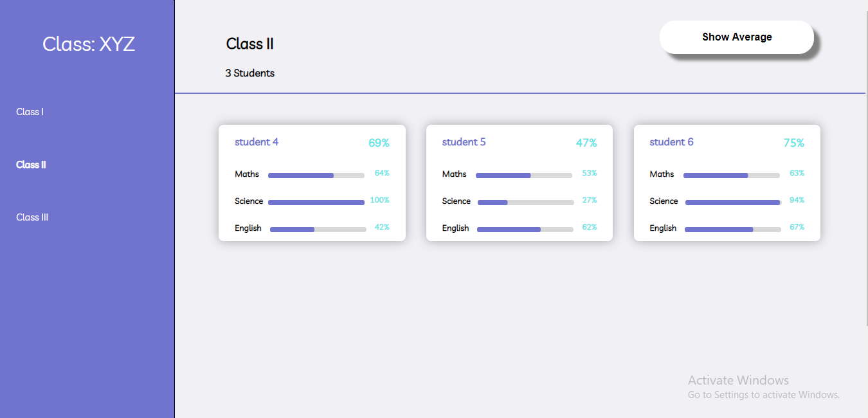868x418 pixels.
Task: Click the English label on student 6's card
Action: (x=662, y=228)
